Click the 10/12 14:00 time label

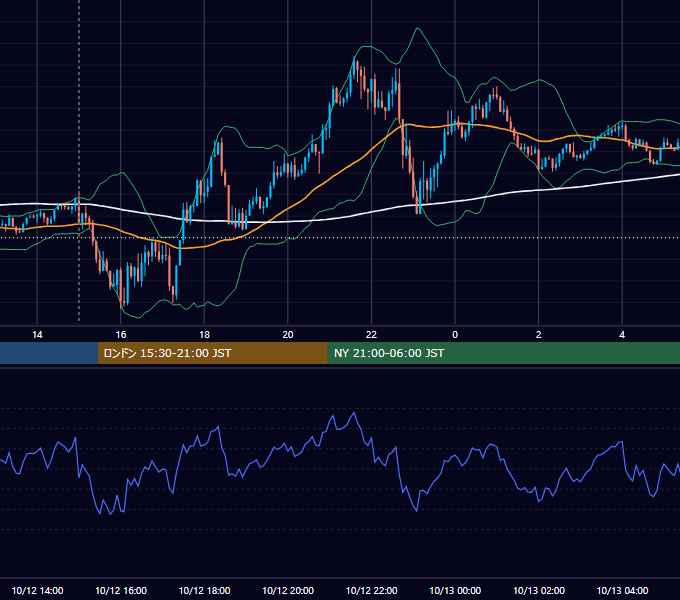point(37,590)
